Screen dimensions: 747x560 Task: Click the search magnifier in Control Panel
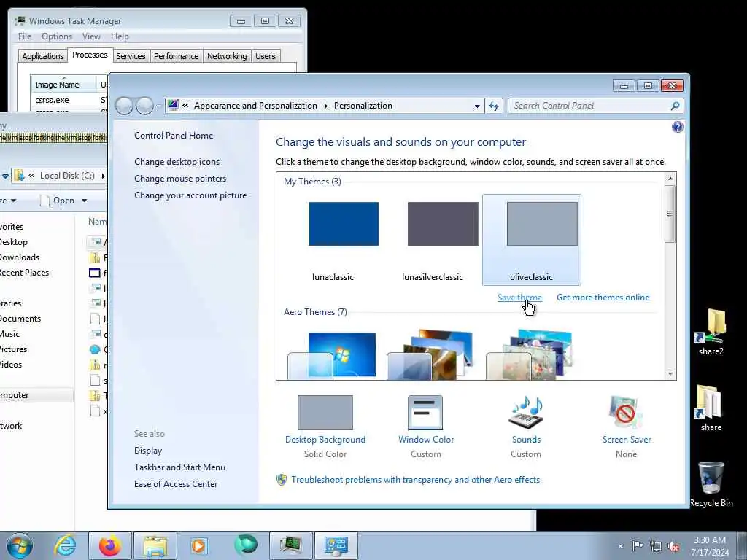(675, 106)
